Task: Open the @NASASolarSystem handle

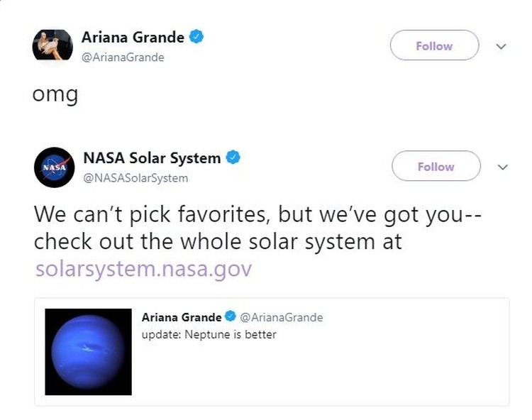Action: [x=135, y=178]
